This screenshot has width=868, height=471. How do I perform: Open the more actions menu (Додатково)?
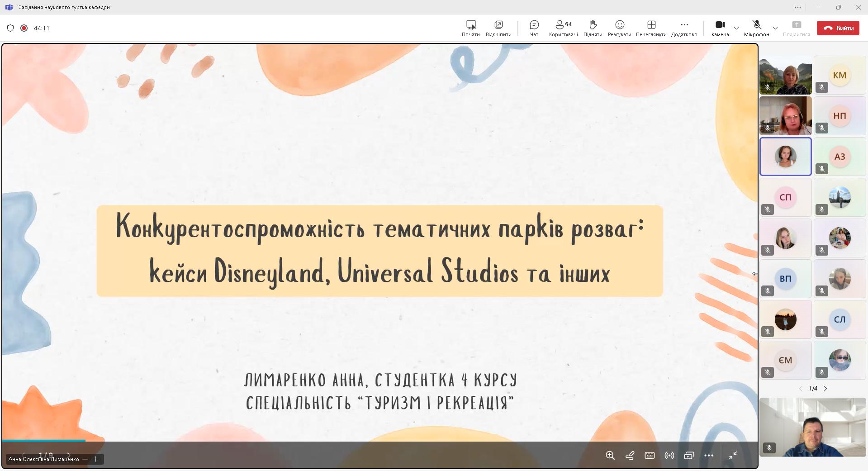(684, 28)
